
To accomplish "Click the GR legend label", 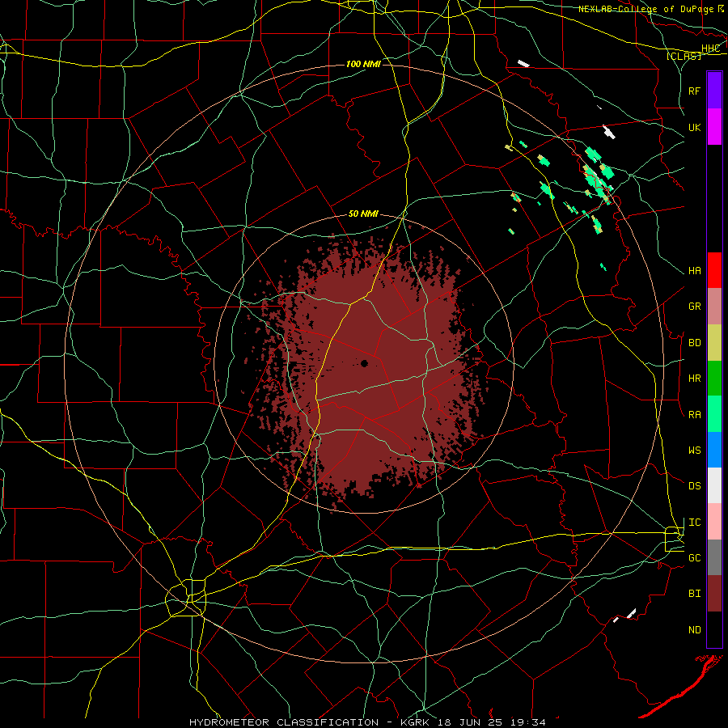I will (694, 307).
